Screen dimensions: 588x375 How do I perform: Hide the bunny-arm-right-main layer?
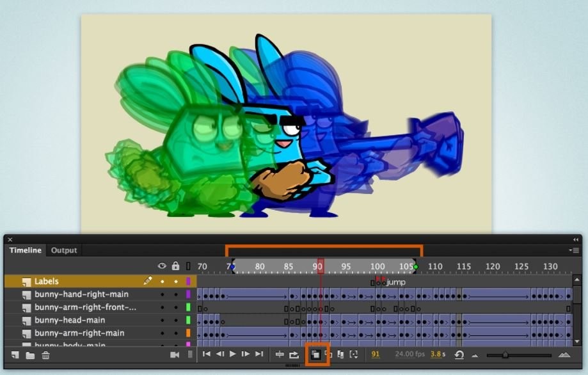[163, 333]
